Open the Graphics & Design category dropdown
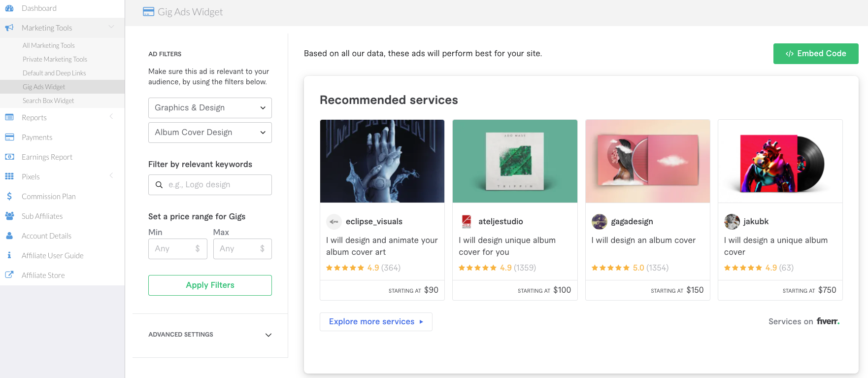 tap(209, 107)
